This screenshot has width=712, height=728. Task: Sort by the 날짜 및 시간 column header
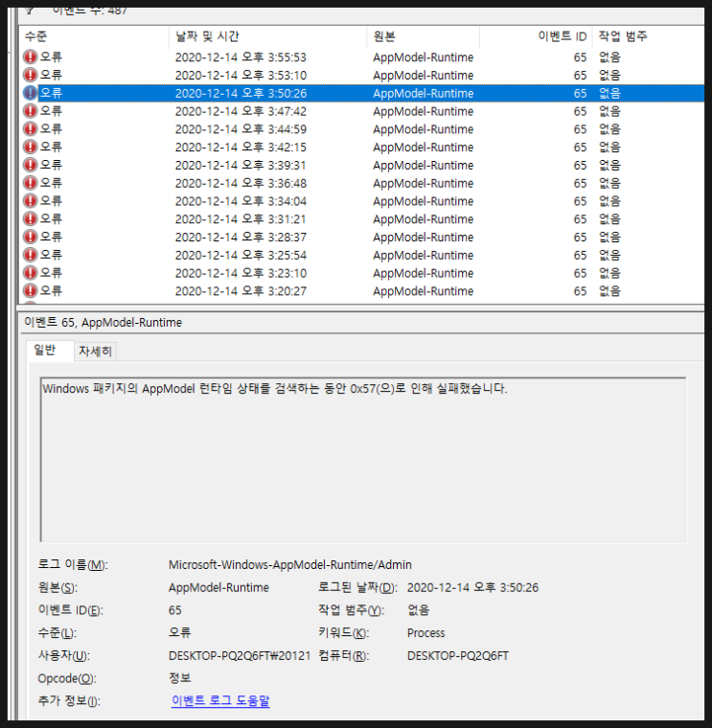pyautogui.click(x=268, y=36)
